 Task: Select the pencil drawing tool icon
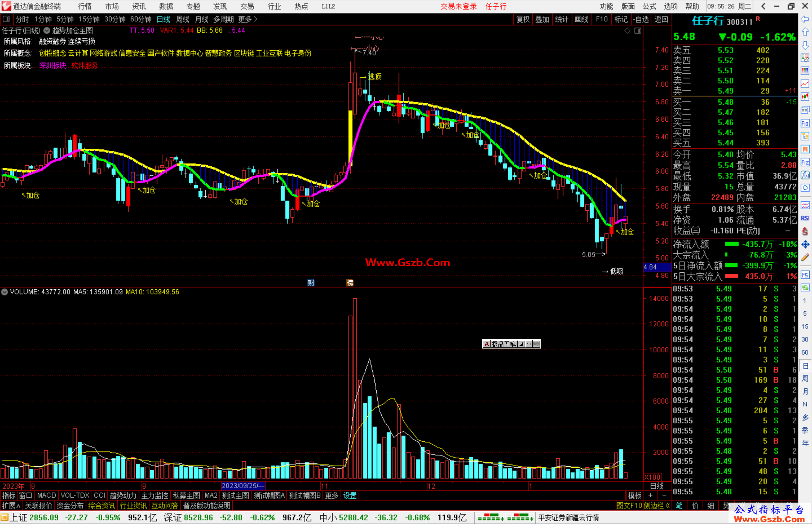(x=805, y=258)
